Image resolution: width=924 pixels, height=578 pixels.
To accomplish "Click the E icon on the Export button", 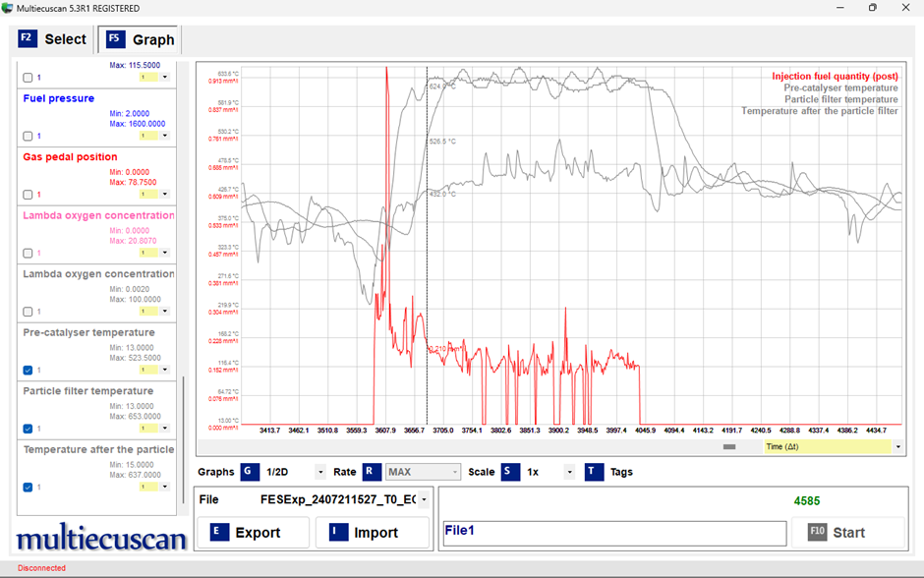I will 219,532.
